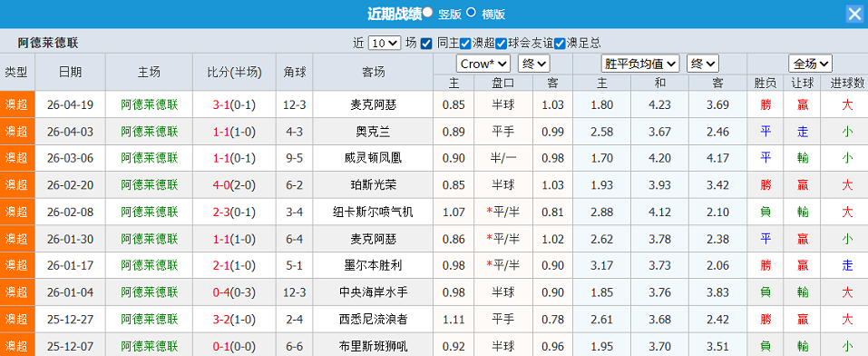Viewport: 868px width, 356px height.
Task: Click the 让球 column header
Action: point(802,84)
